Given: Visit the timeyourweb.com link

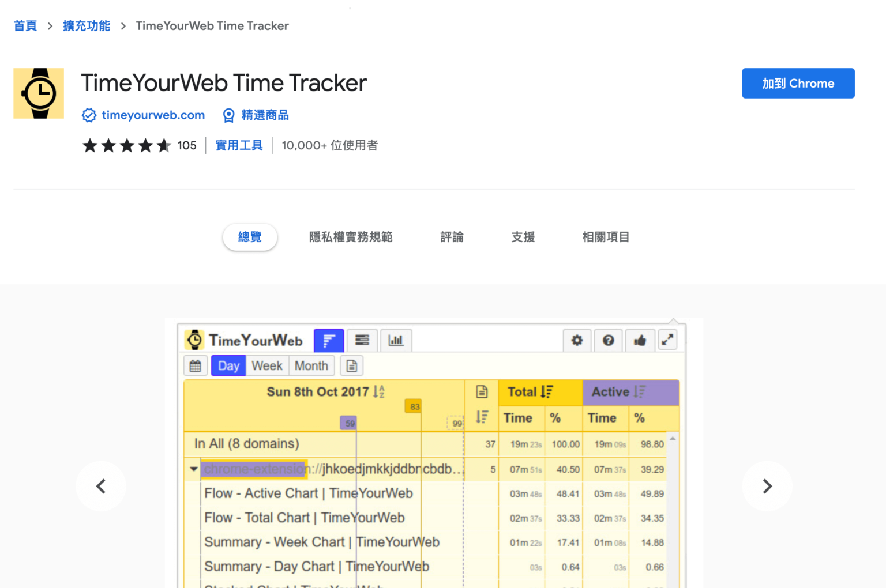Looking at the screenshot, I should click(x=153, y=115).
